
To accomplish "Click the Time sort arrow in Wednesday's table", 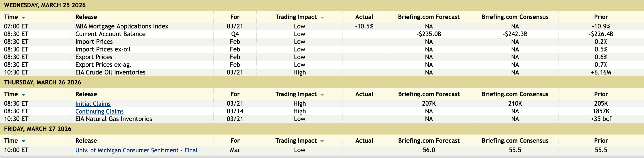I will click(23, 18).
